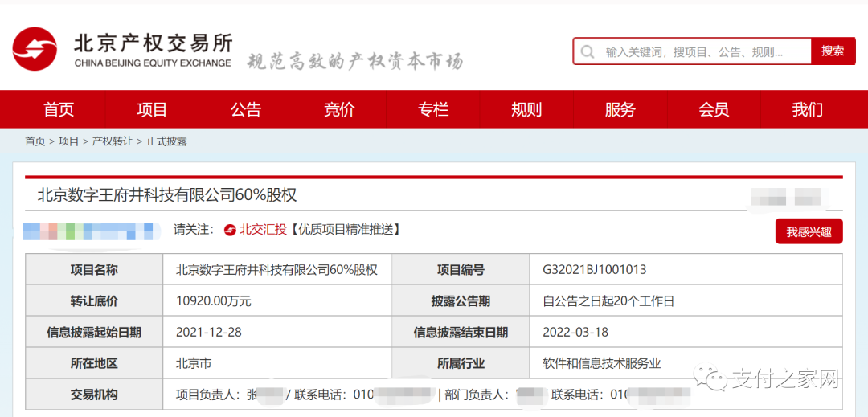Click 首页 in the breadcrumb

[35, 141]
